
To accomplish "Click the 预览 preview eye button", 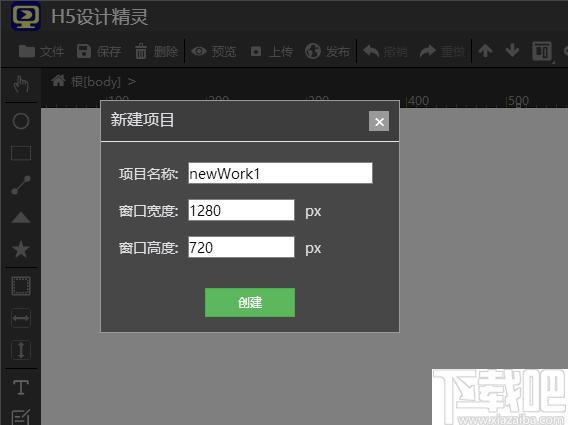I will click(213, 51).
